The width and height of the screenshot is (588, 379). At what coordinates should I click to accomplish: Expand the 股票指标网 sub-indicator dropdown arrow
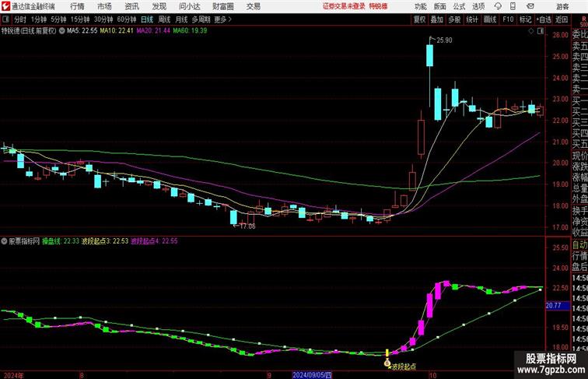[x=4, y=241]
